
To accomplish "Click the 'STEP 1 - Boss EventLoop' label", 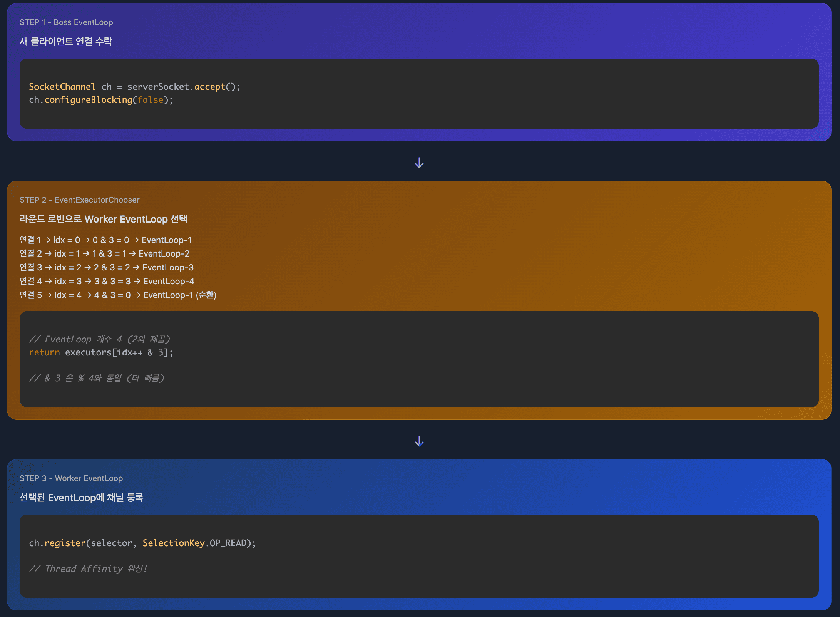I will [x=66, y=22].
